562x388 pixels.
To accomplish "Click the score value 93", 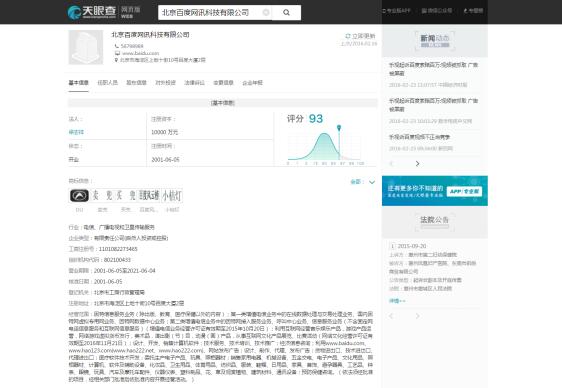I will pyautogui.click(x=316, y=119).
